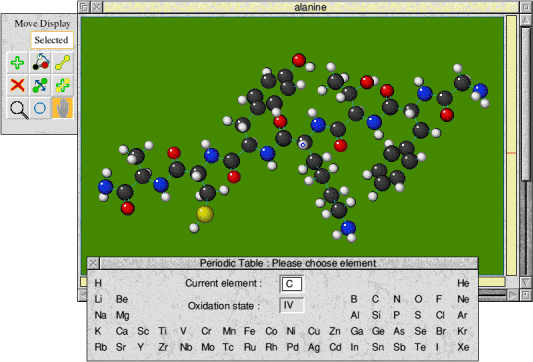This screenshot has width=533, height=362.
Task: Choose element Al in periodic table
Action: coord(355,315)
